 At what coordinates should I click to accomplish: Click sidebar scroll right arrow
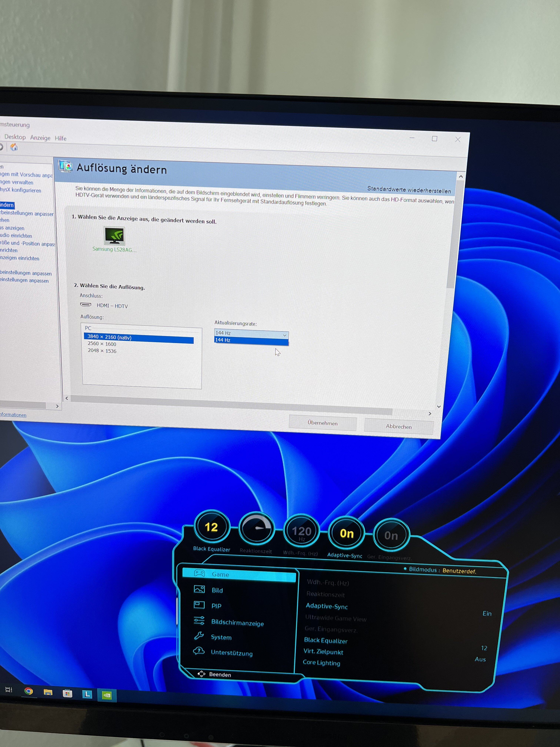click(57, 406)
